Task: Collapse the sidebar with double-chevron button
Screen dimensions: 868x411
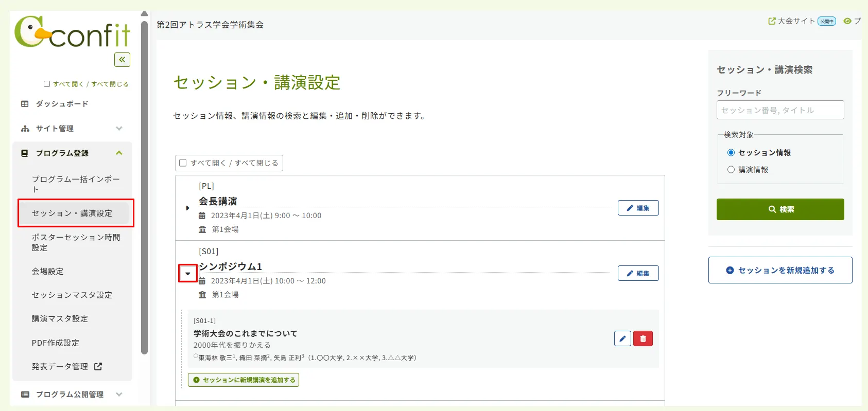Action: (122, 60)
